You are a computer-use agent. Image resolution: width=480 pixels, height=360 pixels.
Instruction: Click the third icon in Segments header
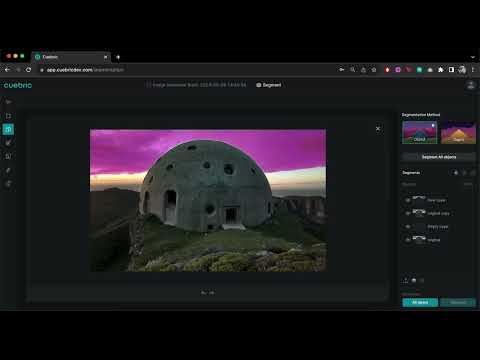472,173
